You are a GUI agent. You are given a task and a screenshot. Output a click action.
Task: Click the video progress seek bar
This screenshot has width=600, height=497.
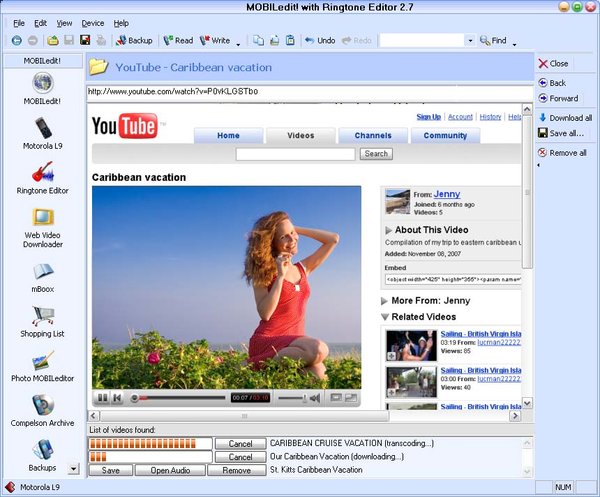pyautogui.click(x=180, y=398)
